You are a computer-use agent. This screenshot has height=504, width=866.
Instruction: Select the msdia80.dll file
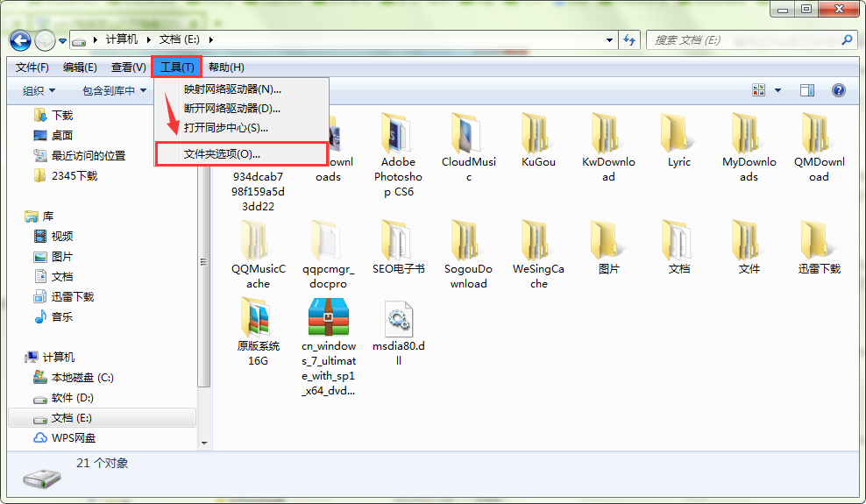point(398,333)
